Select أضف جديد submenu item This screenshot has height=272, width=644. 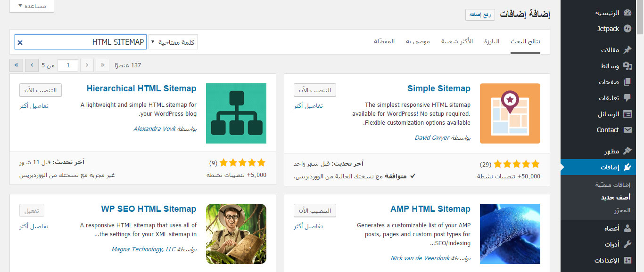pos(616,198)
